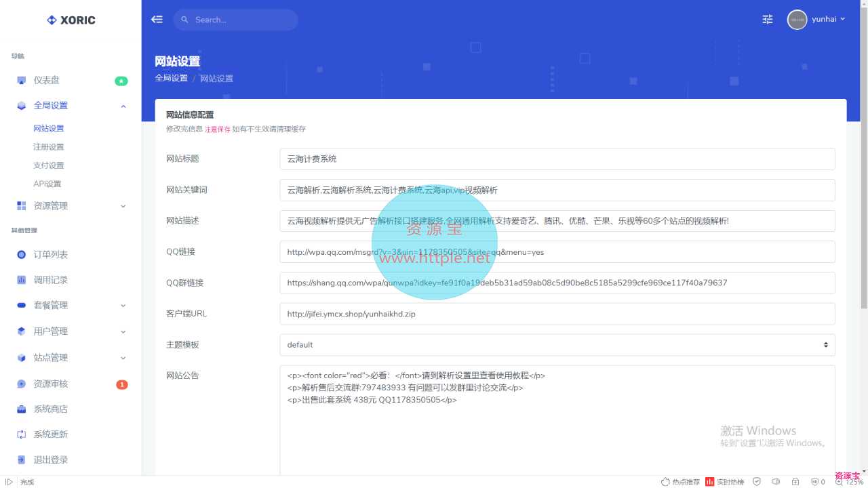Select 支付设置 submenu item
This screenshot has height=488, width=868.
pos(49,165)
